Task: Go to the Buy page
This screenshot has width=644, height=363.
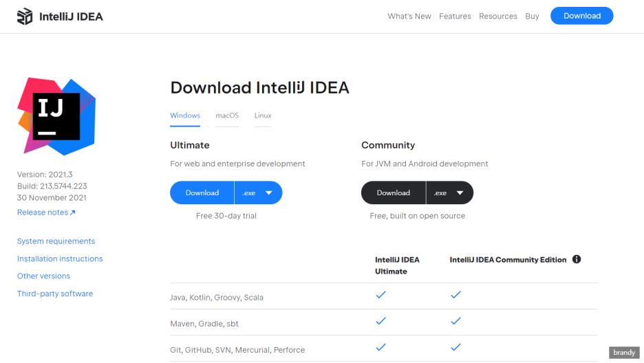Action: pyautogui.click(x=532, y=16)
